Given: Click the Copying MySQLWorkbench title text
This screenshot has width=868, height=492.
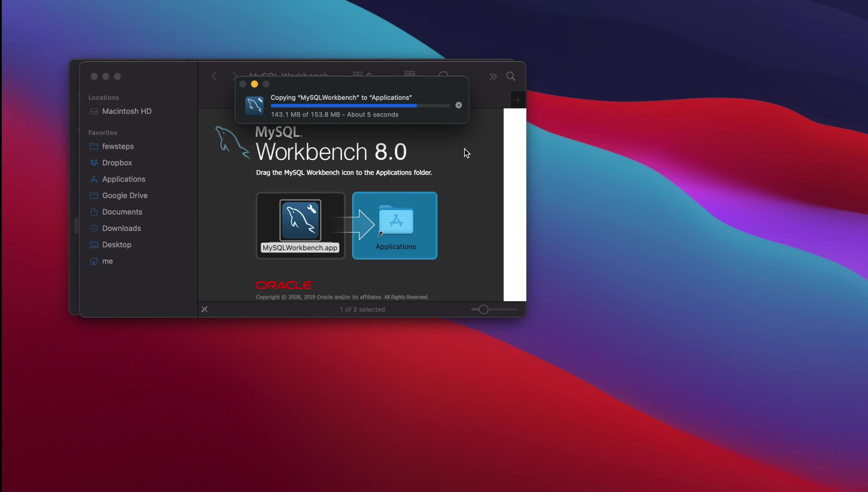Looking at the screenshot, I should click(x=341, y=97).
